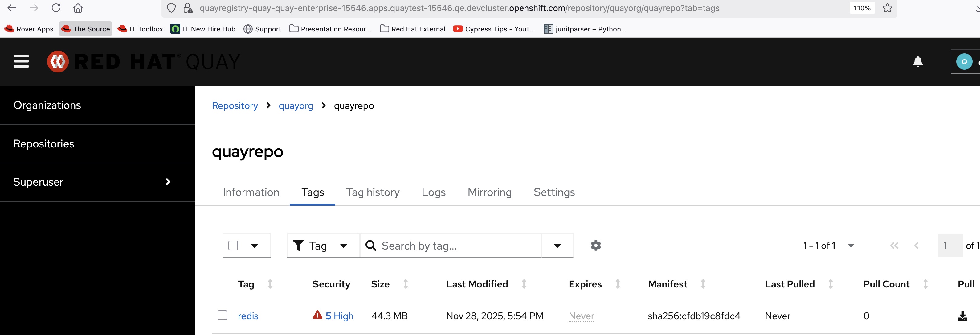Check the redis tag row checkbox
This screenshot has width=980, height=335.
coord(222,315)
